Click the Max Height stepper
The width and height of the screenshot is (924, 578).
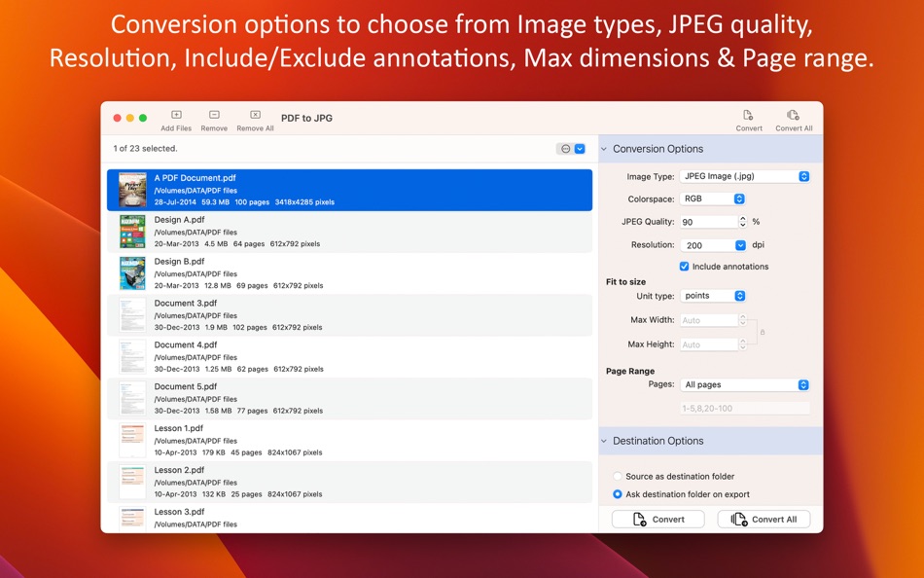click(x=743, y=344)
